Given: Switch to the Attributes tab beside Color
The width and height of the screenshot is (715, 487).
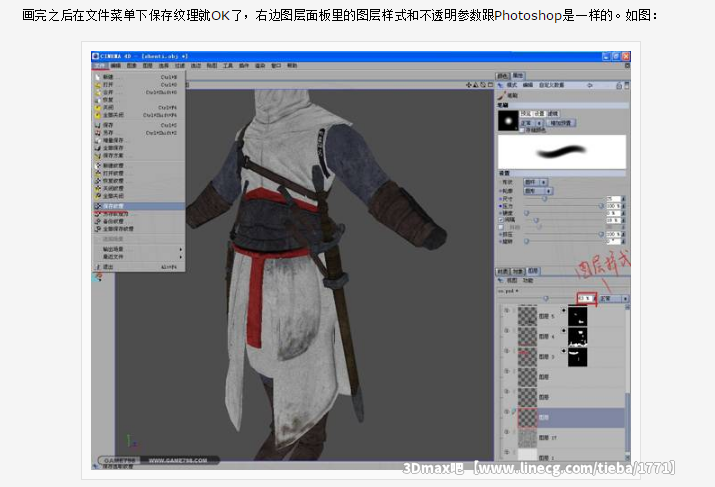Looking at the screenshot, I should point(518,76).
